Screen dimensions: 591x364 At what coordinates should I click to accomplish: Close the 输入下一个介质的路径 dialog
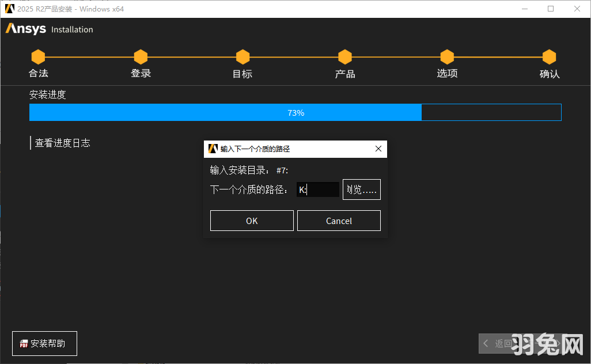coord(378,149)
